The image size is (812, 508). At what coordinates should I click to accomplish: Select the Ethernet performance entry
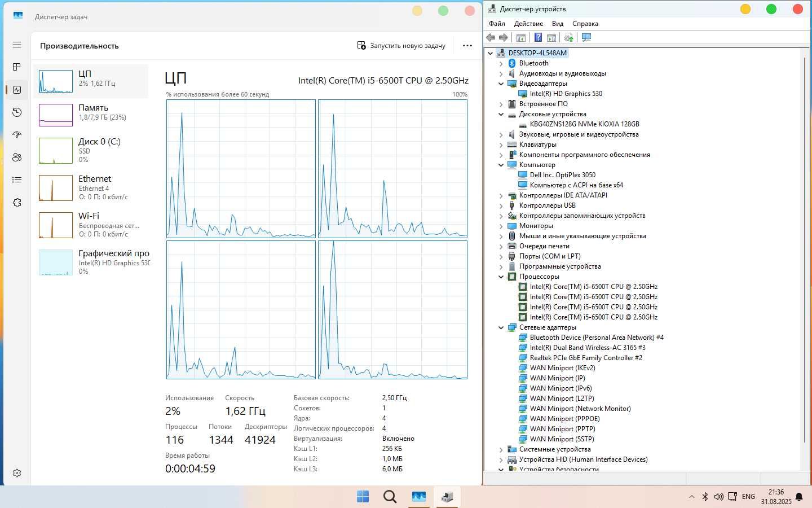tap(91, 187)
